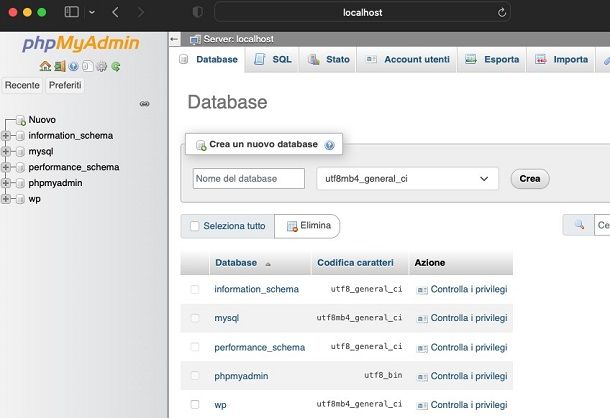Sort by Codifica caratteri header

355,263
